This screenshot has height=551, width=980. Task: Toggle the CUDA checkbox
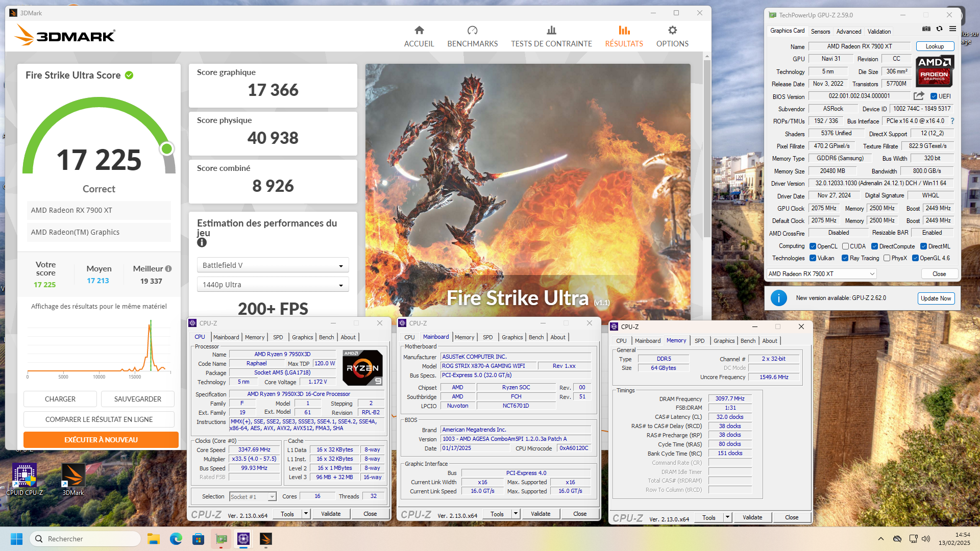[x=845, y=246]
